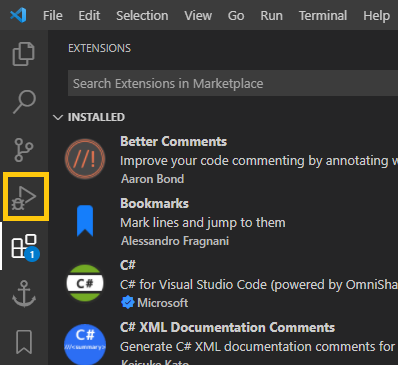Open the File menu
The image size is (398, 365).
pos(53,16)
